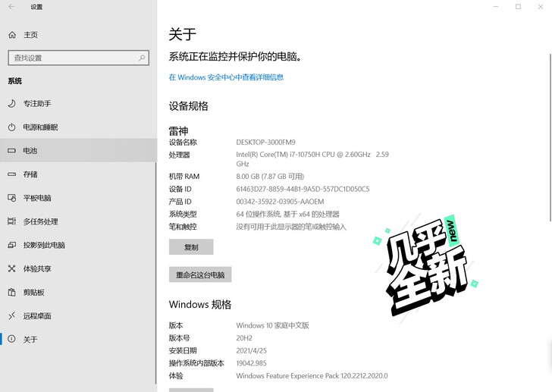Click install date 2021/4/25
The image size is (552, 392).
(x=252, y=351)
